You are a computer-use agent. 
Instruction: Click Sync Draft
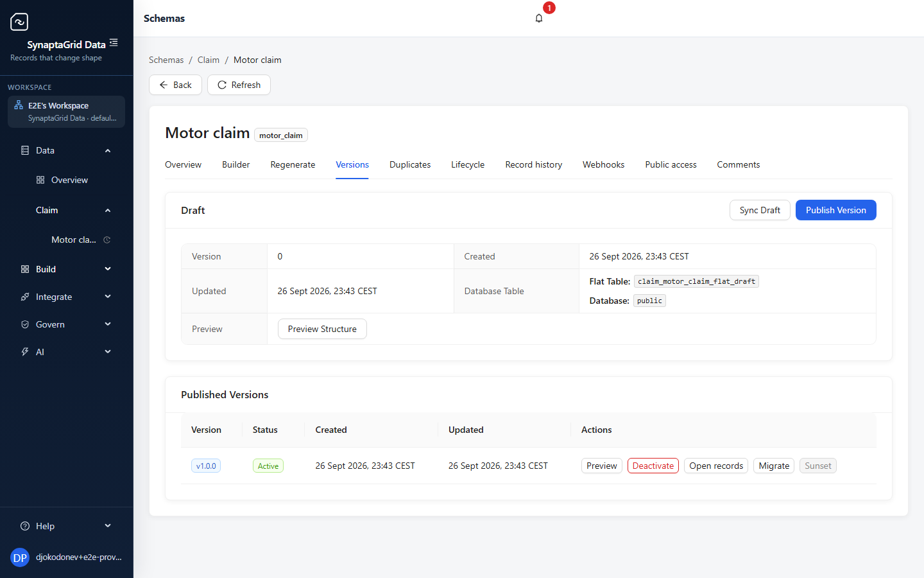pyautogui.click(x=760, y=210)
